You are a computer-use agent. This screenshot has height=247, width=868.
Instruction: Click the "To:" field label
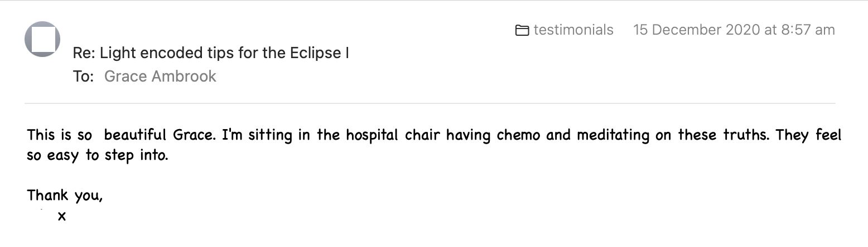point(83,76)
